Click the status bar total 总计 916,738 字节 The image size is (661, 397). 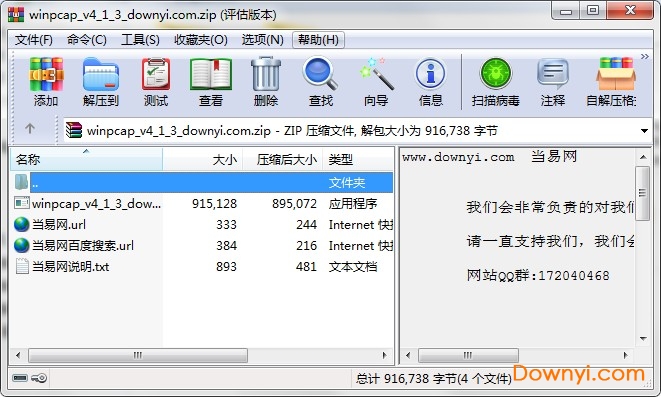pyautogui.click(x=434, y=378)
